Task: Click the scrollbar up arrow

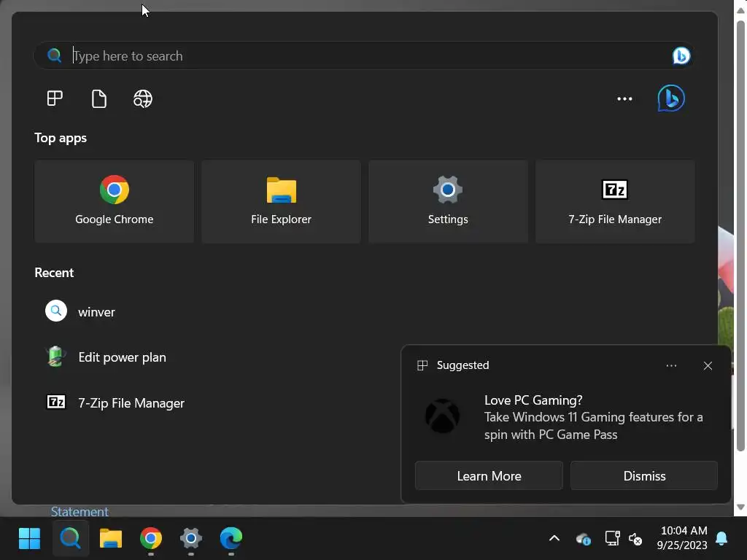Action: [740, 10]
